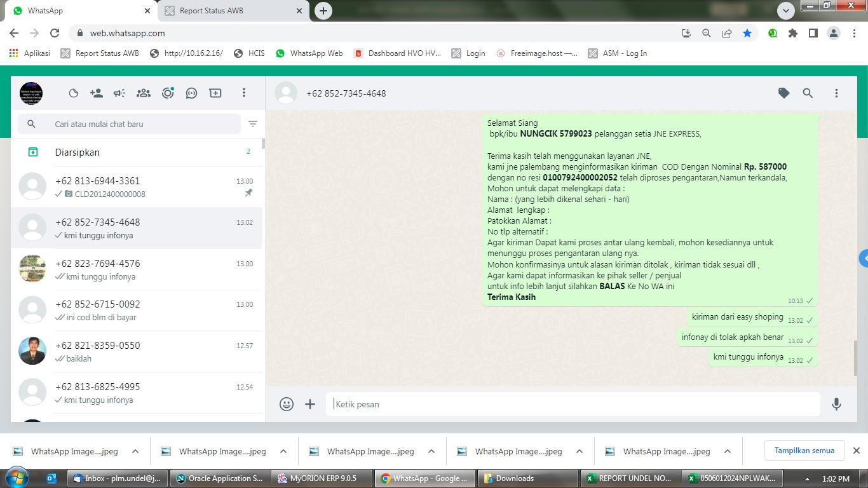
Task: Click the pin icon on chat +62 813-6944-3361
Action: coord(248,193)
